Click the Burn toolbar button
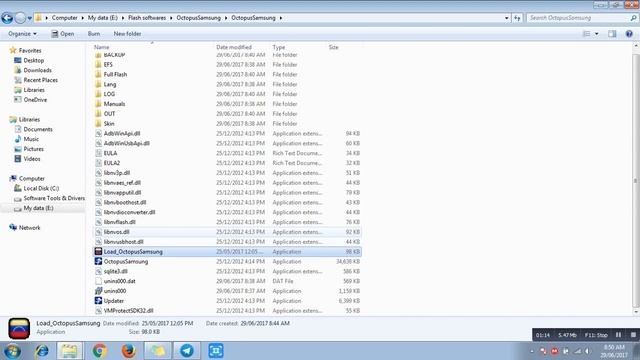 tap(93, 34)
